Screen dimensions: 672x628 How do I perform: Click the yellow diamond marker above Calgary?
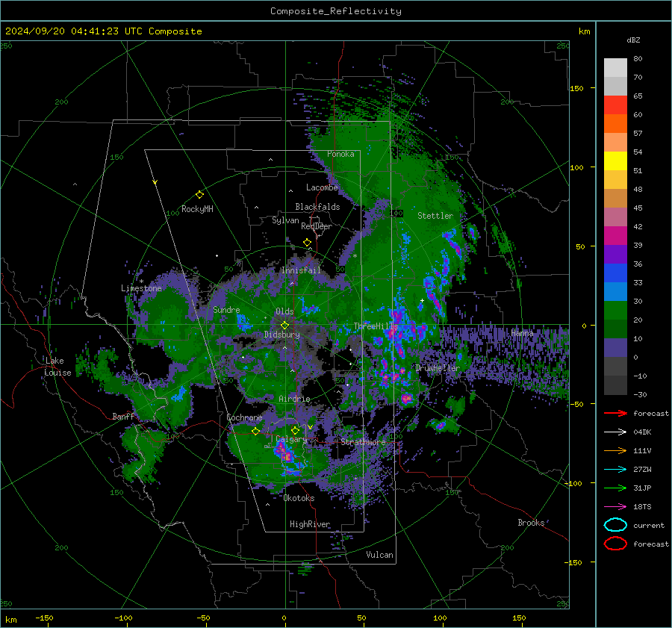tap(295, 430)
